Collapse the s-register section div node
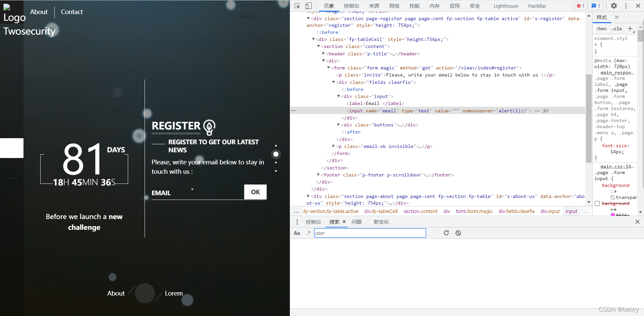Image resolution: width=644 pixels, height=316 pixels. click(308, 18)
